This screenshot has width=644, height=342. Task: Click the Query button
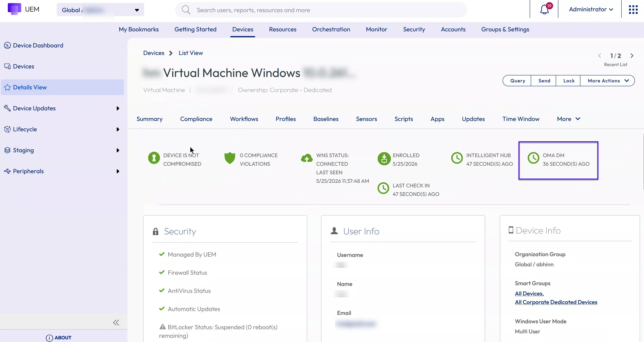tap(518, 81)
